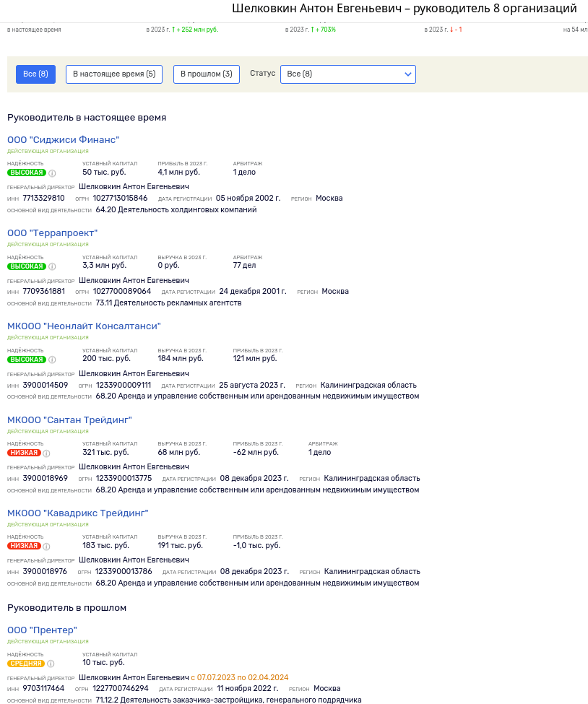Click "1 дело" arbitration value of Сантан Трейдинг
The width and height of the screenshot is (588, 704).
[319, 452]
